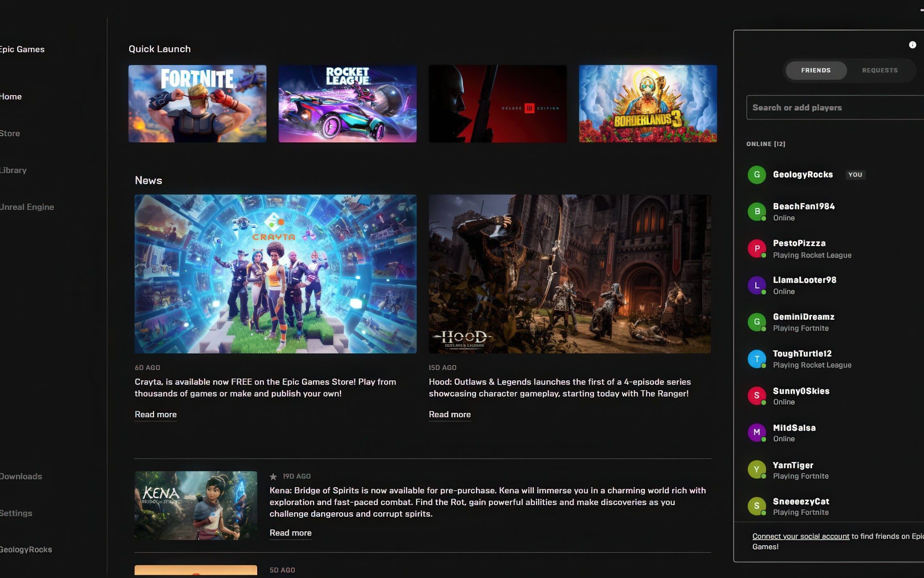924x578 pixels.
Task: Click YarnTiger avatar icon
Action: tap(756, 469)
